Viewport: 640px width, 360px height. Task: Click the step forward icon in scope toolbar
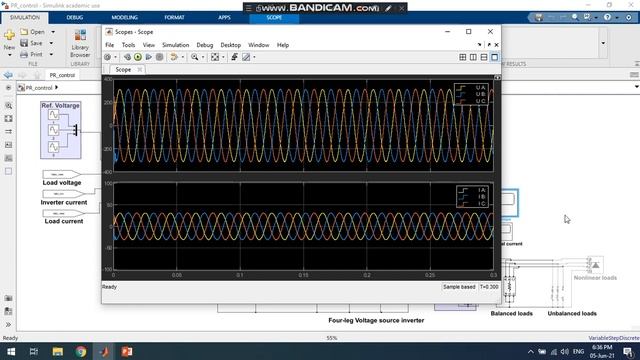[x=149, y=57]
